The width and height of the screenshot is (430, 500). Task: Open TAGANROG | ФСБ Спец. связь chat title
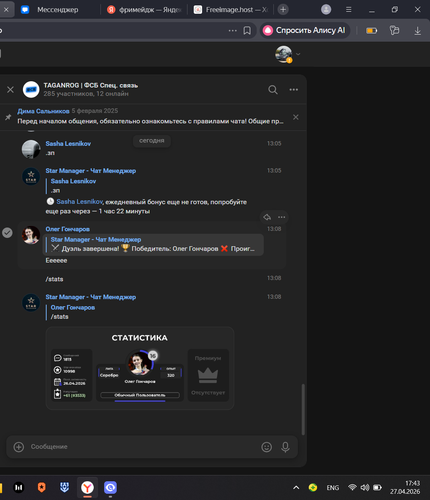tap(91, 85)
